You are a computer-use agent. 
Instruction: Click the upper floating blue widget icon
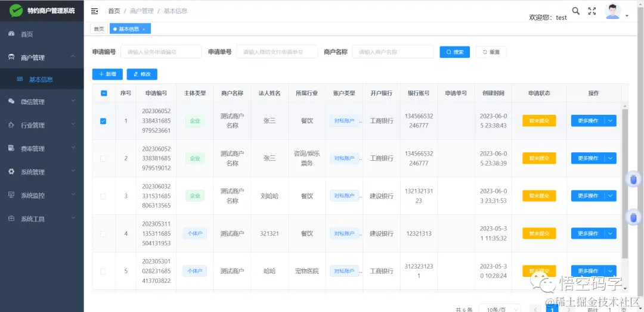(x=634, y=180)
